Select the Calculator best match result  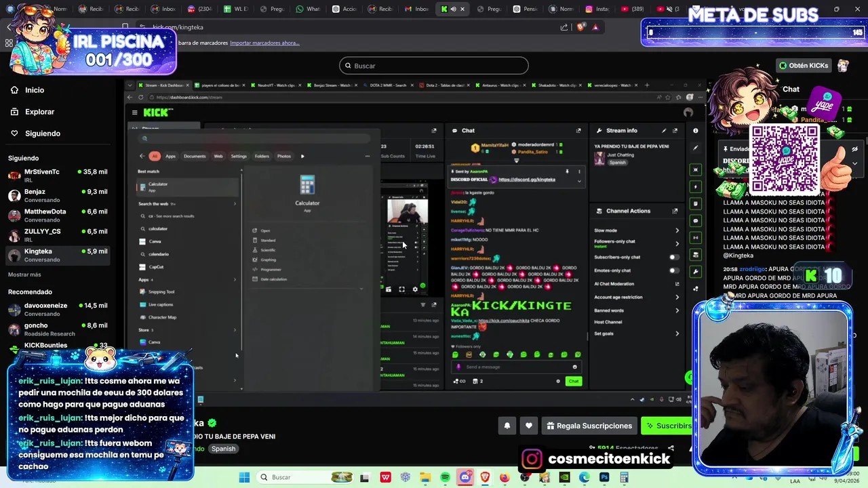189,186
